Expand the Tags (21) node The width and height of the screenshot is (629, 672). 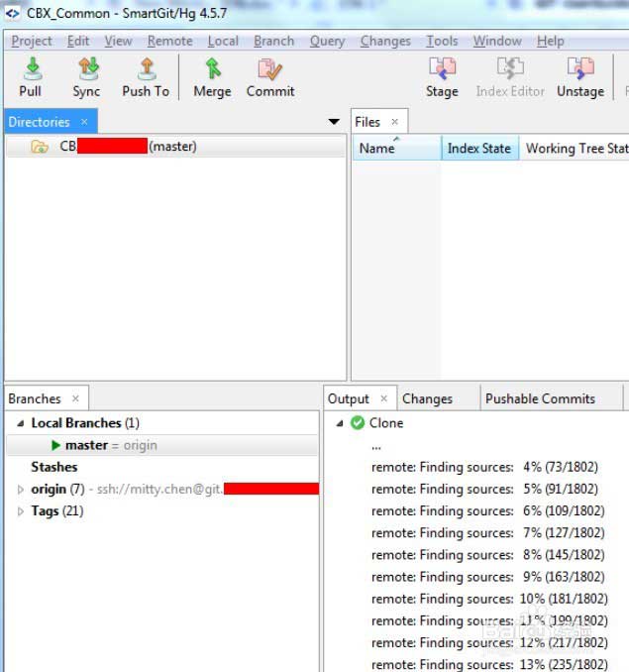20,511
